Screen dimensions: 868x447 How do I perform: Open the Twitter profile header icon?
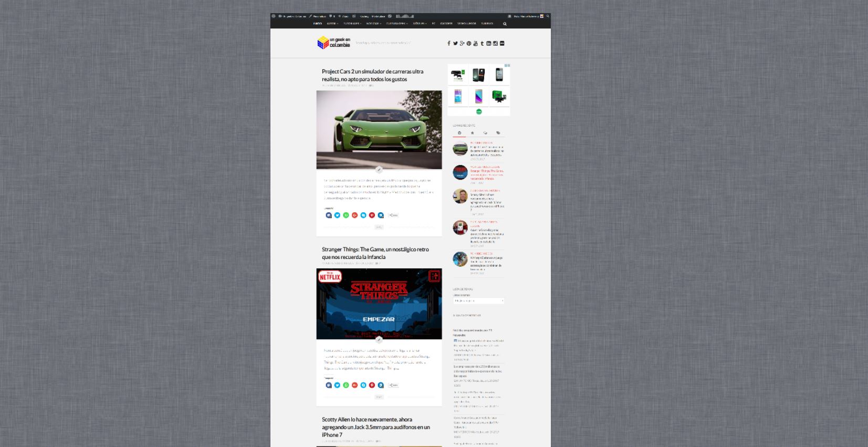point(455,44)
